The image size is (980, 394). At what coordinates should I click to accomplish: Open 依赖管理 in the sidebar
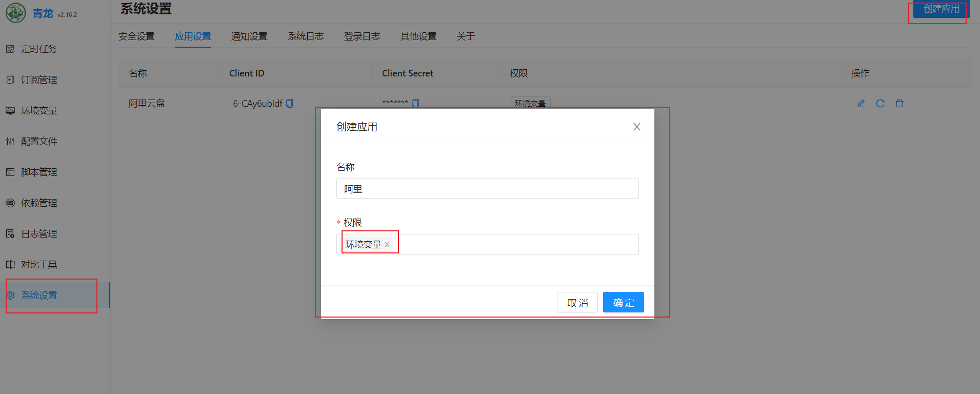(x=55, y=203)
